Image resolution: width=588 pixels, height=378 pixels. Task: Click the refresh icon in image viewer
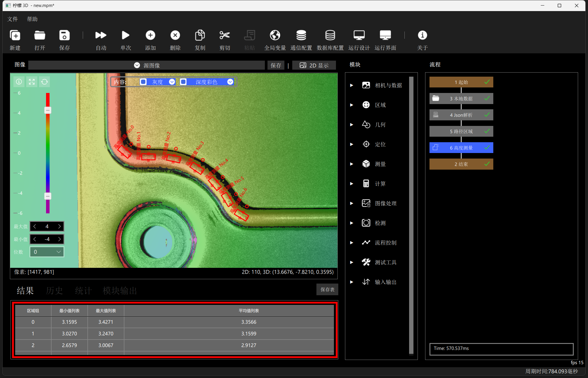point(45,82)
